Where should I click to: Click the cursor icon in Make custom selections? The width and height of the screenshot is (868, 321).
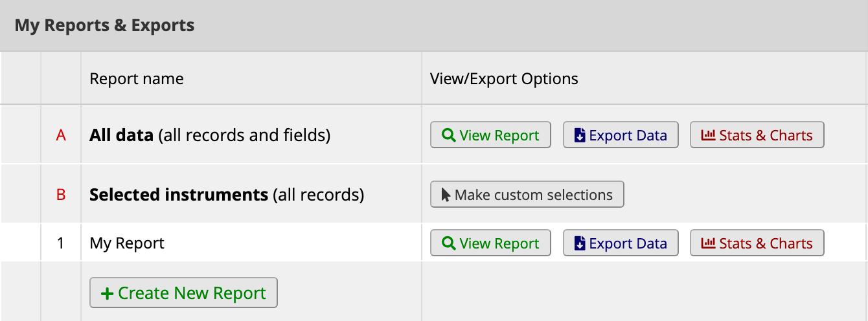(x=446, y=195)
